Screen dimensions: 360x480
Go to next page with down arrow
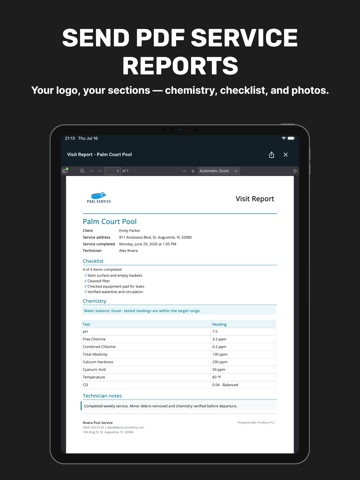click(100, 171)
